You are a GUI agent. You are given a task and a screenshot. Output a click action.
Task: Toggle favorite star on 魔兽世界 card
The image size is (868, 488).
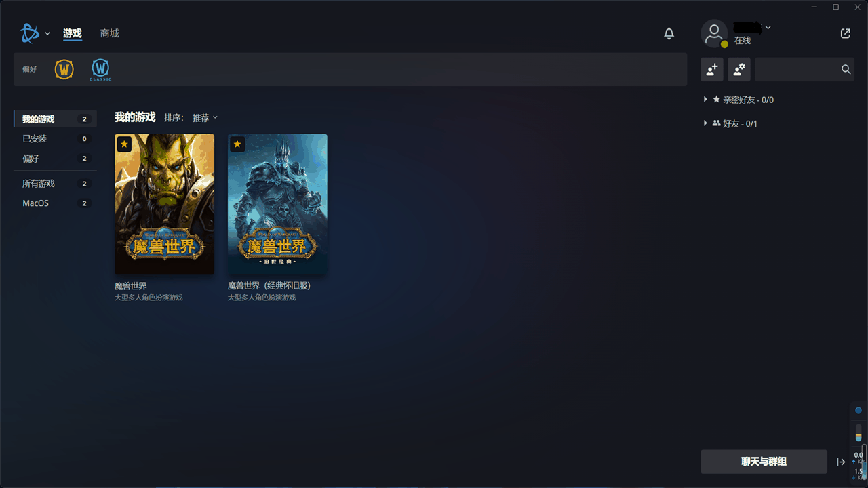click(124, 144)
